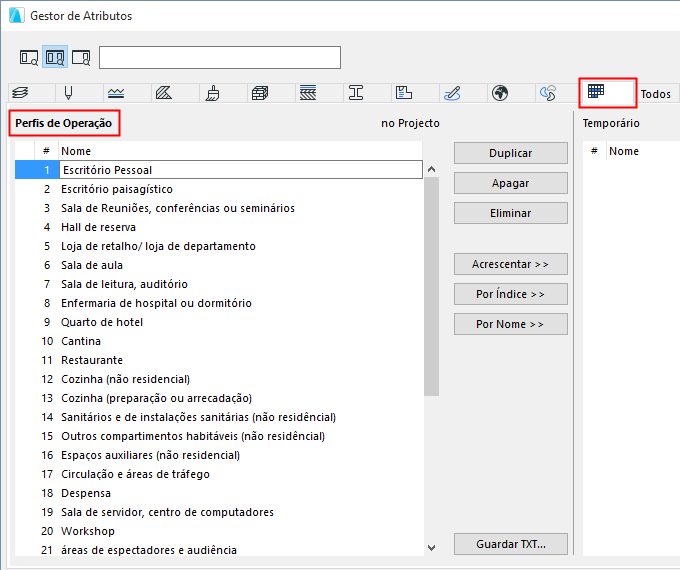The width and height of the screenshot is (680, 570).
Task: Sort project list by Nome column header
Action: tap(241, 151)
